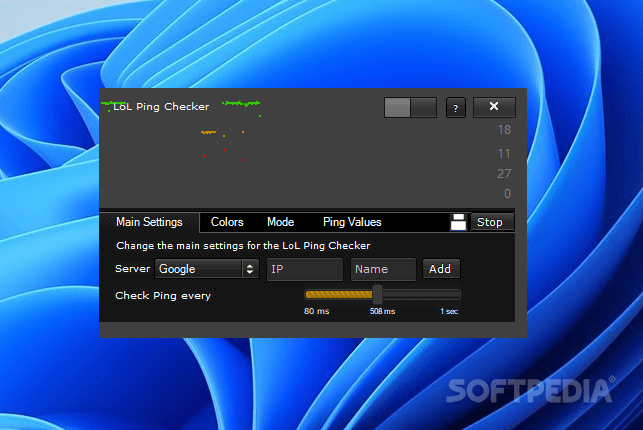This screenshot has width=643, height=430.
Task: Click the ping value 11
Action: 504,154
